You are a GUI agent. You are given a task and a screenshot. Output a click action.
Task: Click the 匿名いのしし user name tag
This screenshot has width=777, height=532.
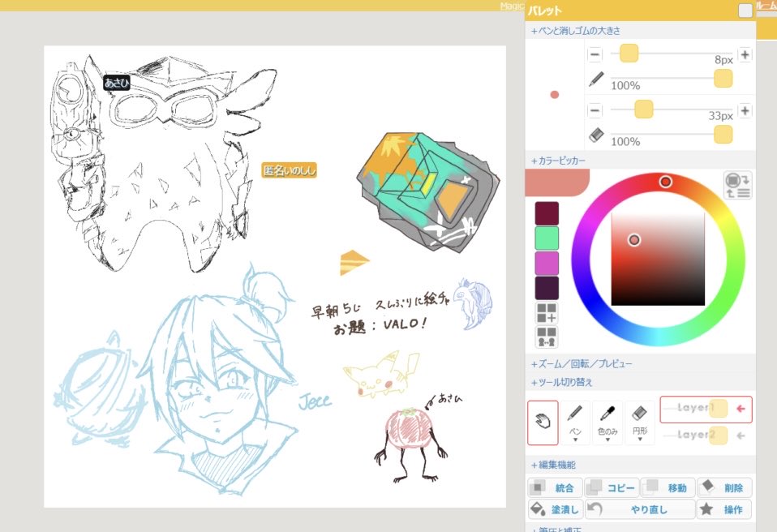point(289,170)
